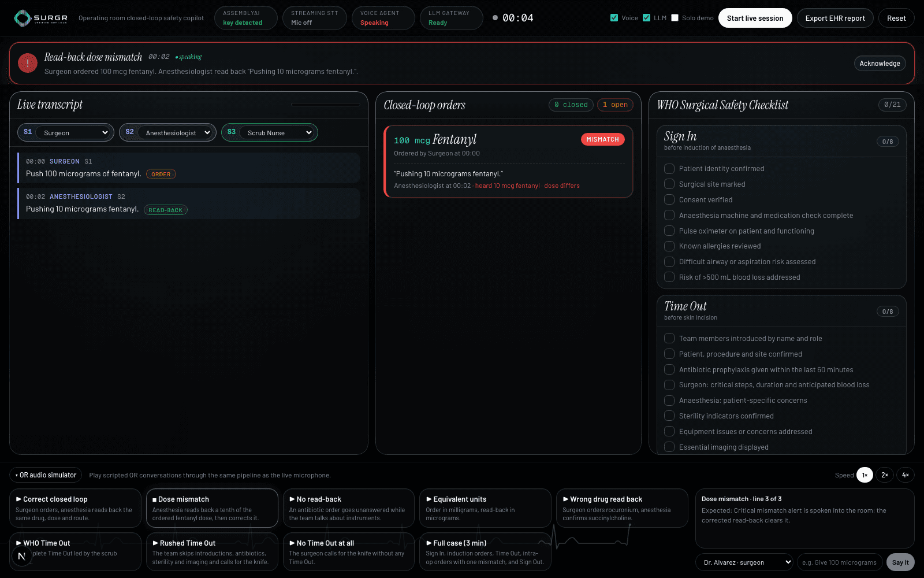924x578 pixels.
Task: Open the S1 Surgeon role dropdown
Action: [x=73, y=132]
